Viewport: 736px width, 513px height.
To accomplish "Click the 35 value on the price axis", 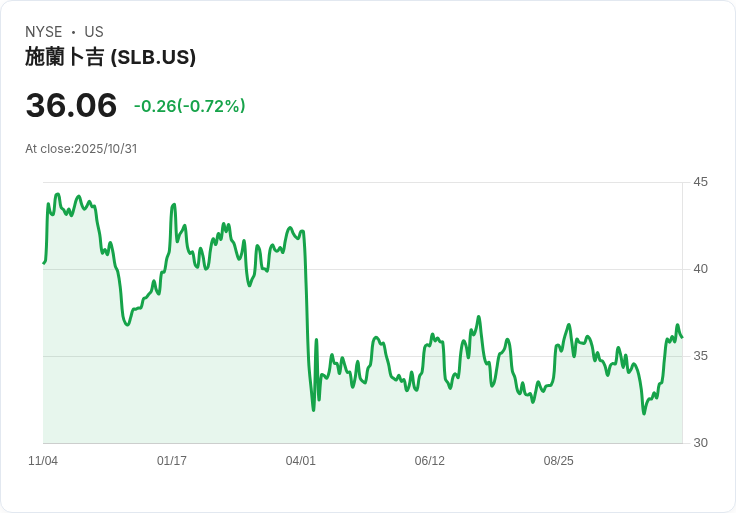I will coord(700,356).
